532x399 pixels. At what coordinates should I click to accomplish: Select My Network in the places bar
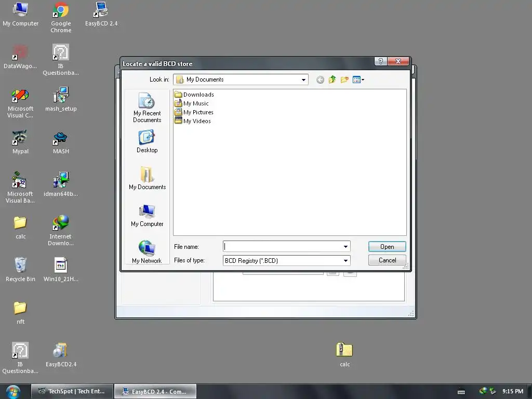(x=147, y=252)
